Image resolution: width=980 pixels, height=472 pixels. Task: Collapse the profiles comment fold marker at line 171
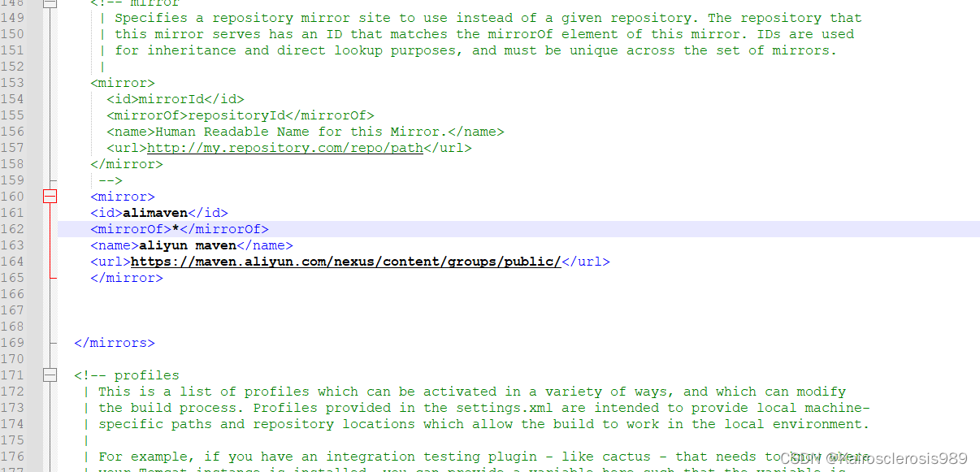50,375
